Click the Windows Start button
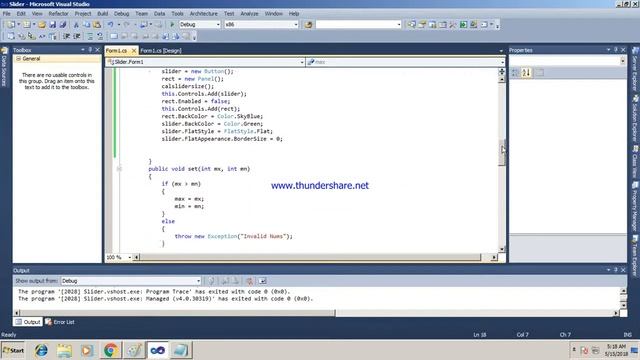 pos(13,350)
